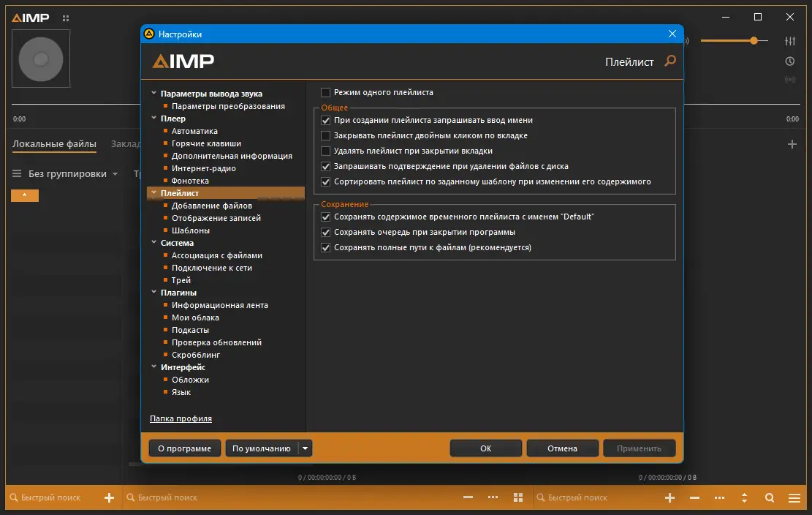Collapse the Интерфейс tree node arrow
812x515 pixels.
153,366
